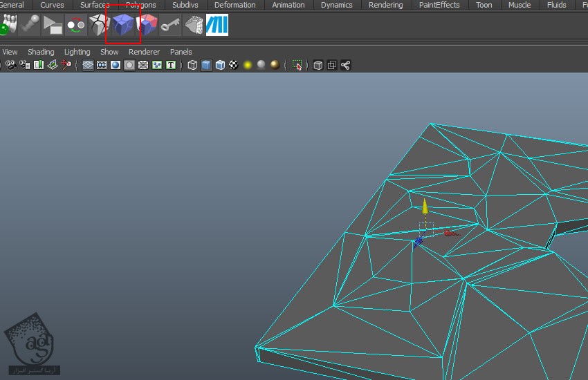Image resolution: width=588 pixels, height=380 pixels.
Task: Open the Renderer panel menu
Action: (144, 52)
